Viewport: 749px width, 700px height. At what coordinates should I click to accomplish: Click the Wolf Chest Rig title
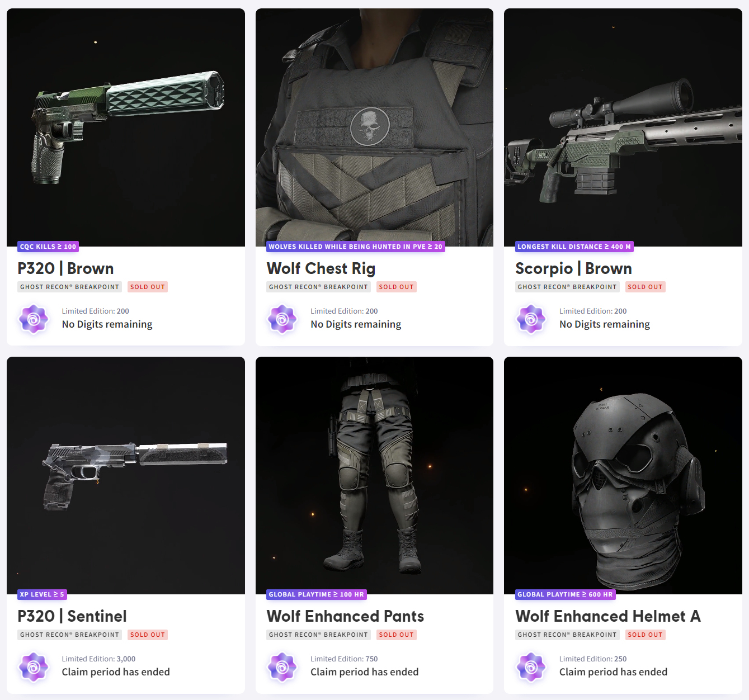(321, 268)
